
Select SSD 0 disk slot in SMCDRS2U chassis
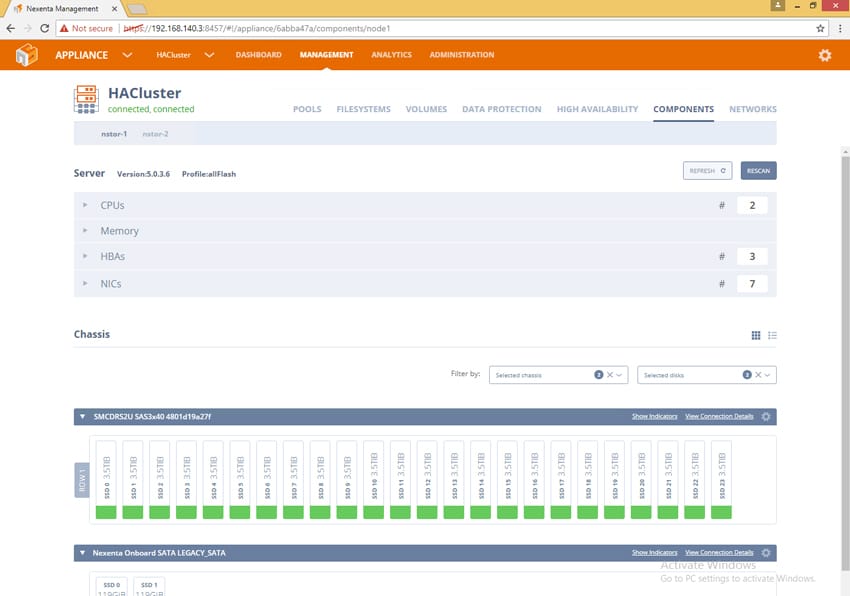click(106, 479)
